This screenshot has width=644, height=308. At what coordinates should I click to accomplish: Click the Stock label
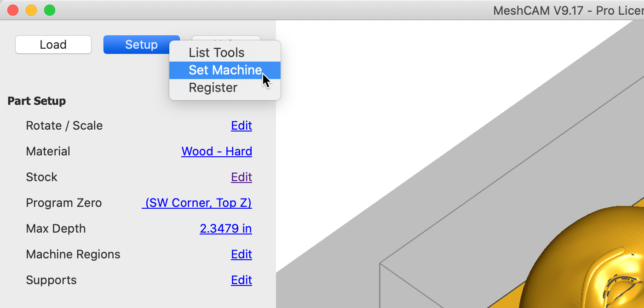click(42, 177)
